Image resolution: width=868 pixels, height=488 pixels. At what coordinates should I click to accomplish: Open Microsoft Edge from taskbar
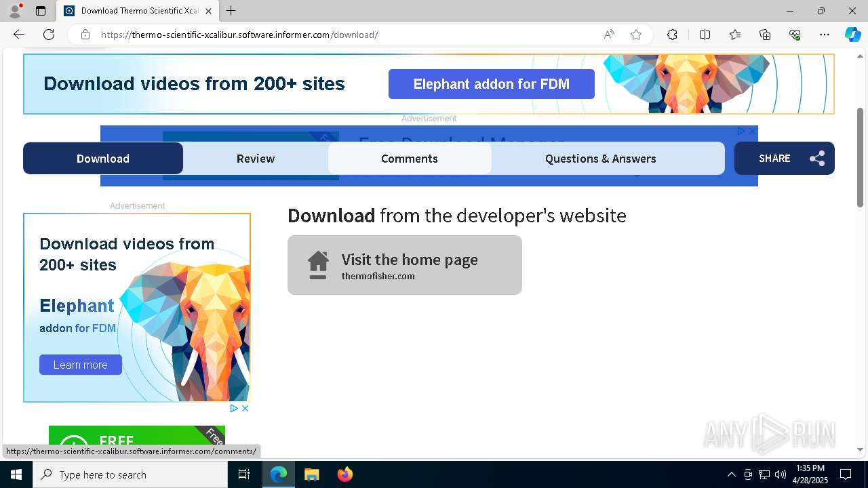(279, 474)
